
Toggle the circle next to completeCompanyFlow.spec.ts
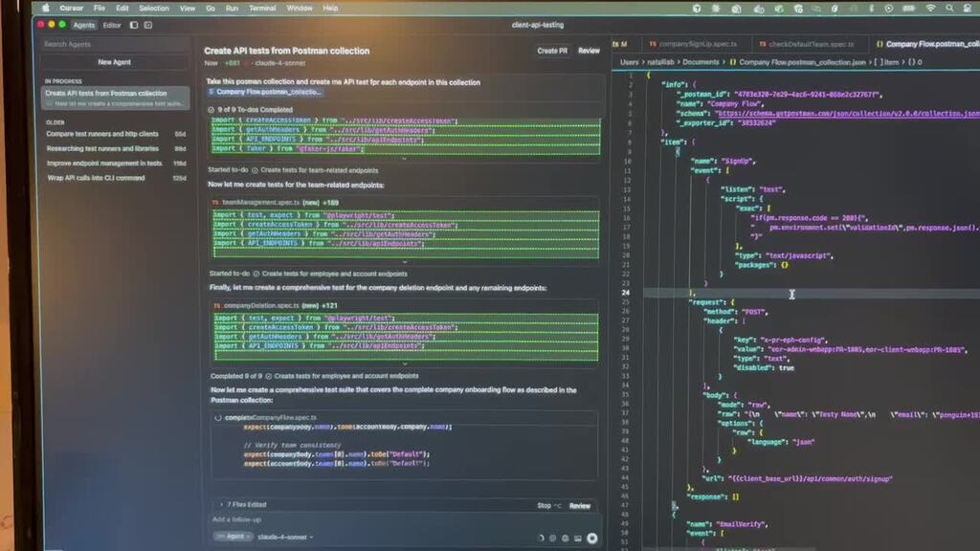pyautogui.click(x=216, y=416)
